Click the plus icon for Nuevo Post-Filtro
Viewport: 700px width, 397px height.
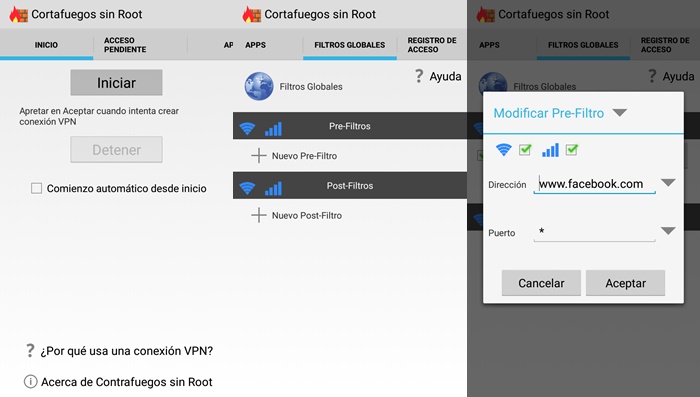pyautogui.click(x=258, y=215)
